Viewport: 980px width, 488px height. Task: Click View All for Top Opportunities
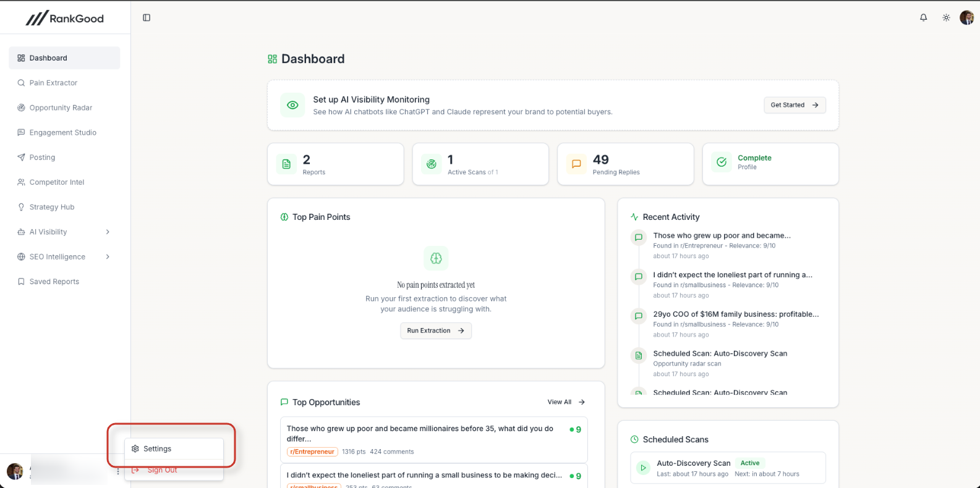[566, 402]
